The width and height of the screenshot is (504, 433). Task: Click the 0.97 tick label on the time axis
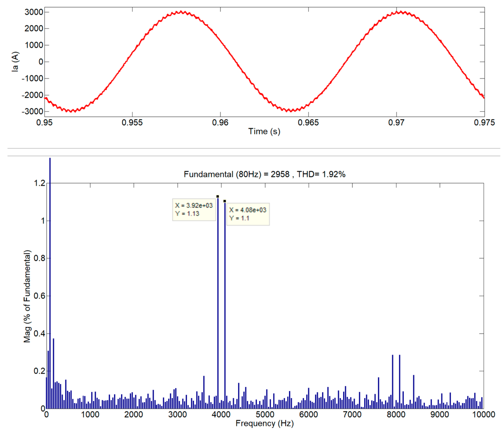click(396, 122)
